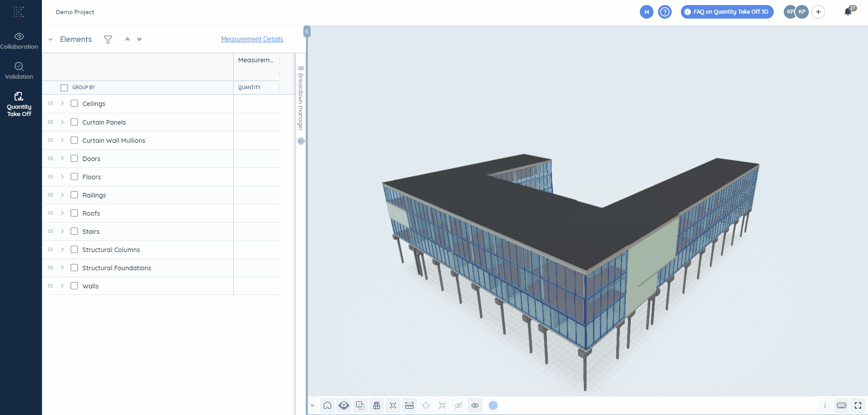Open the notifications bell
The height and width of the screenshot is (415, 868).
pos(848,12)
